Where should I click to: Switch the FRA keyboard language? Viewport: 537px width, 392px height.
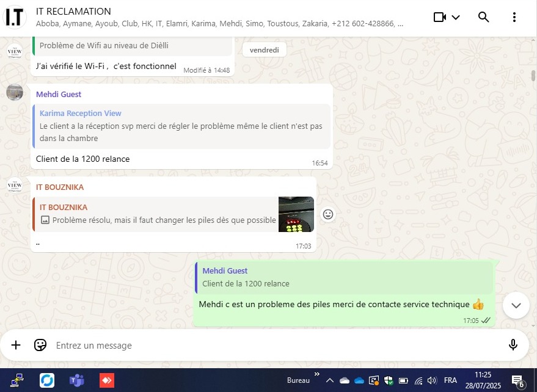click(450, 380)
